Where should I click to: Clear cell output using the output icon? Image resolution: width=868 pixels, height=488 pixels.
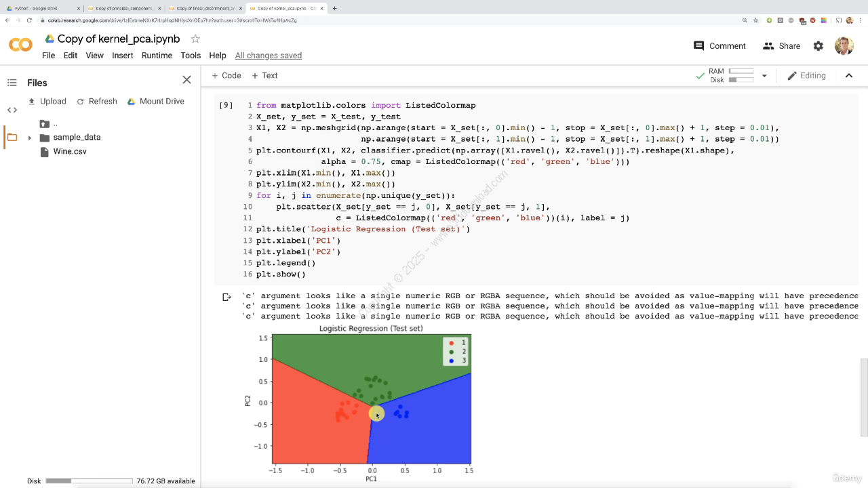(x=227, y=297)
